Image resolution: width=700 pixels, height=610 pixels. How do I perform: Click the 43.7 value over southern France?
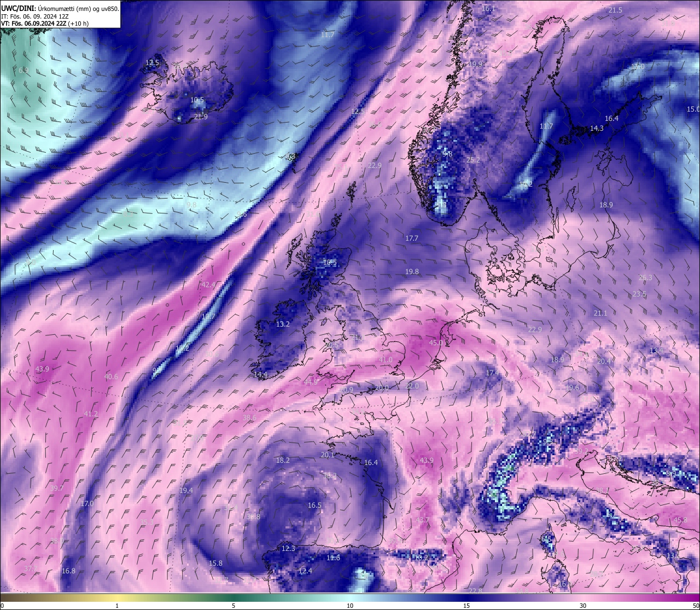[423, 520]
